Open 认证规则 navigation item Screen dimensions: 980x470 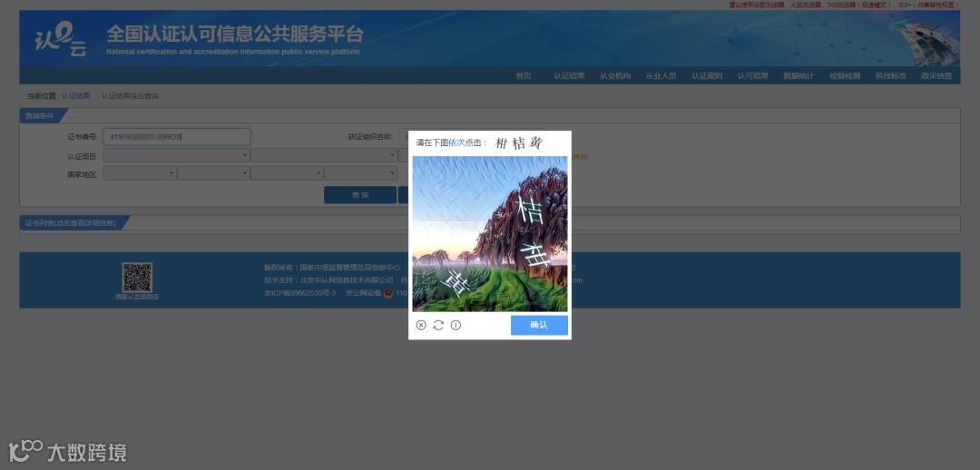click(x=707, y=75)
